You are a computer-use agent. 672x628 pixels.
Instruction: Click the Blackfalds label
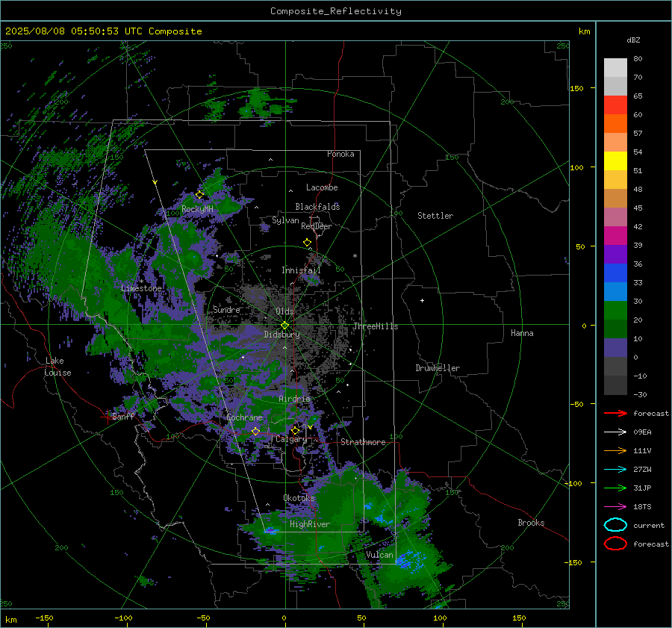pyautogui.click(x=317, y=207)
